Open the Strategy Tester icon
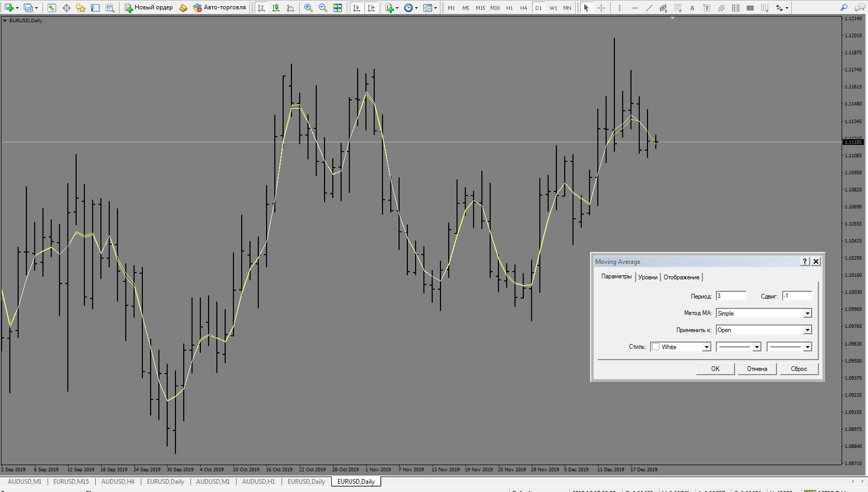Image resolution: width=868 pixels, height=492 pixels. (110, 8)
